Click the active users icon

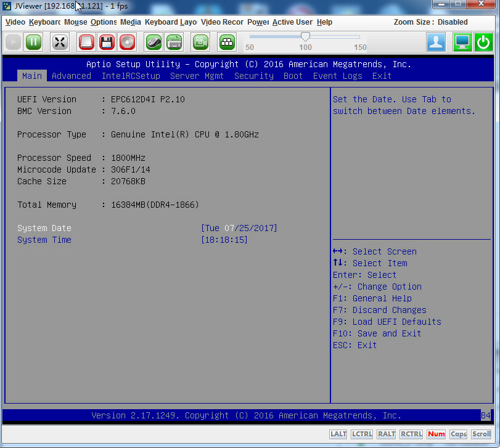(436, 42)
